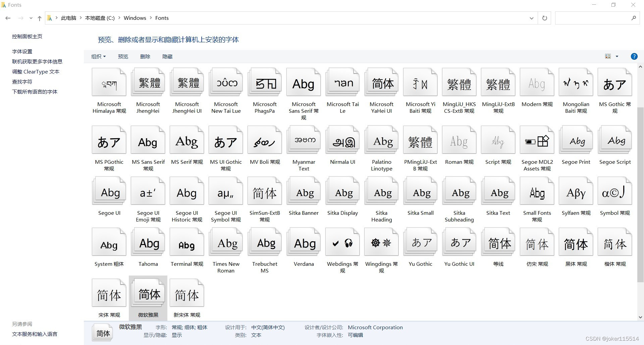Choose the Myanmar Text font

304,140
